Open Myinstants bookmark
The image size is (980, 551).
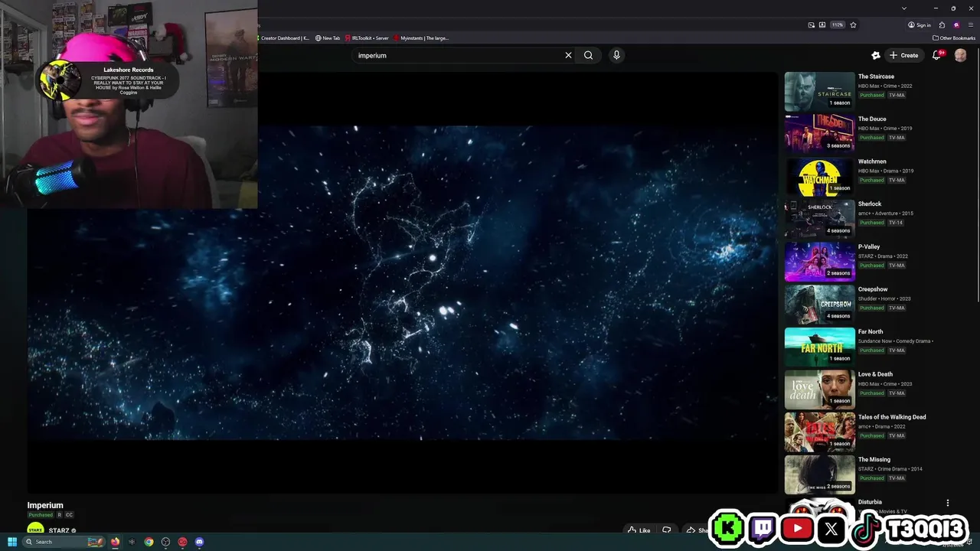click(x=421, y=37)
